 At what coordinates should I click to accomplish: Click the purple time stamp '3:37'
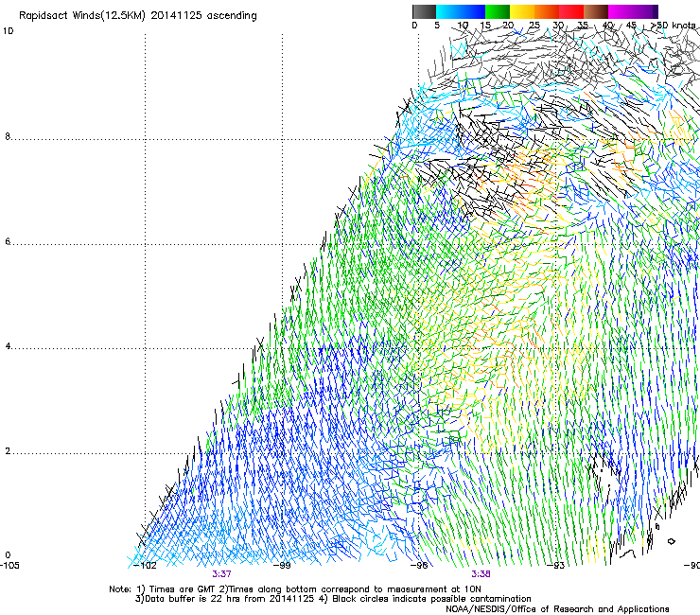pyautogui.click(x=221, y=574)
